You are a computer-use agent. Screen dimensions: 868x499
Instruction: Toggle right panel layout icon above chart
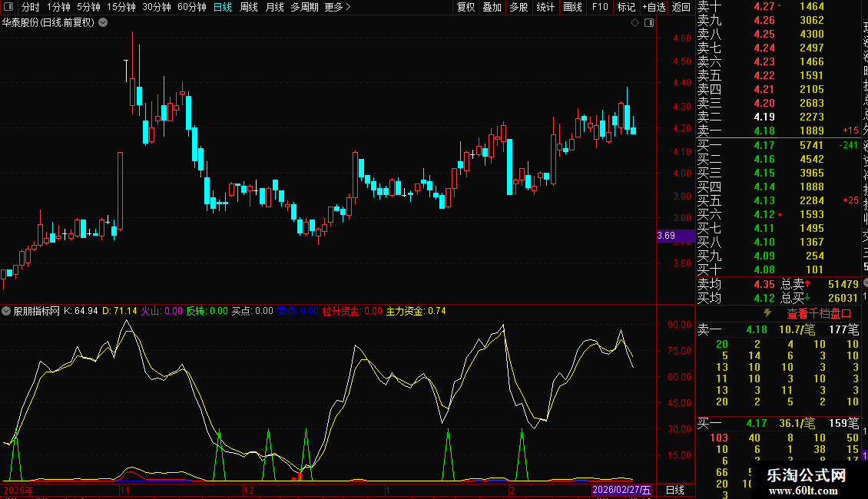(x=649, y=23)
